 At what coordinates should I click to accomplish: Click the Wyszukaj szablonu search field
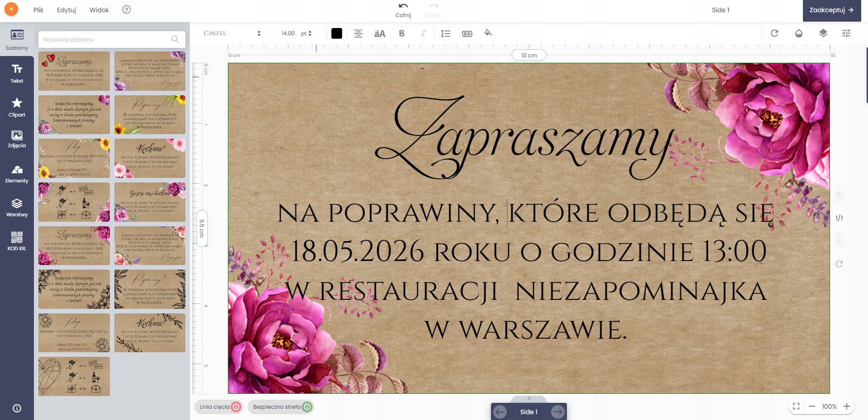(106, 40)
